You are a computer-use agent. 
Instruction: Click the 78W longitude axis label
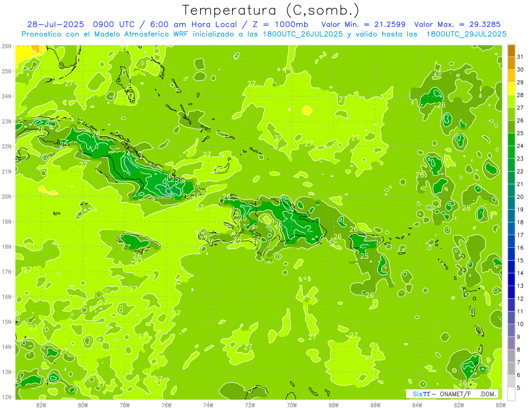pyautogui.click(x=125, y=405)
